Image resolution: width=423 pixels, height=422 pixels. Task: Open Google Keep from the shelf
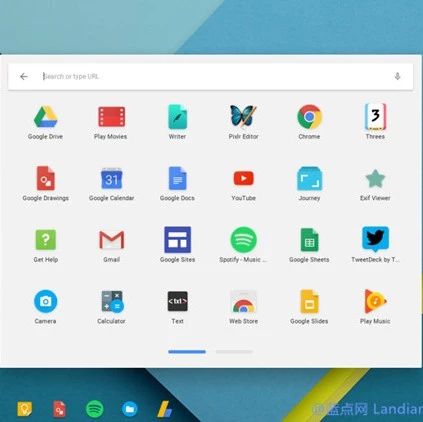25,409
